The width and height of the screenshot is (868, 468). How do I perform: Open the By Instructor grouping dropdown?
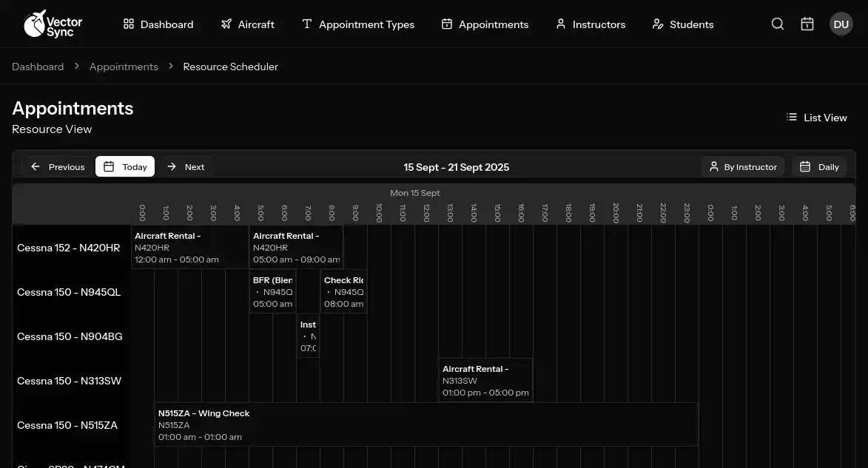click(x=742, y=167)
